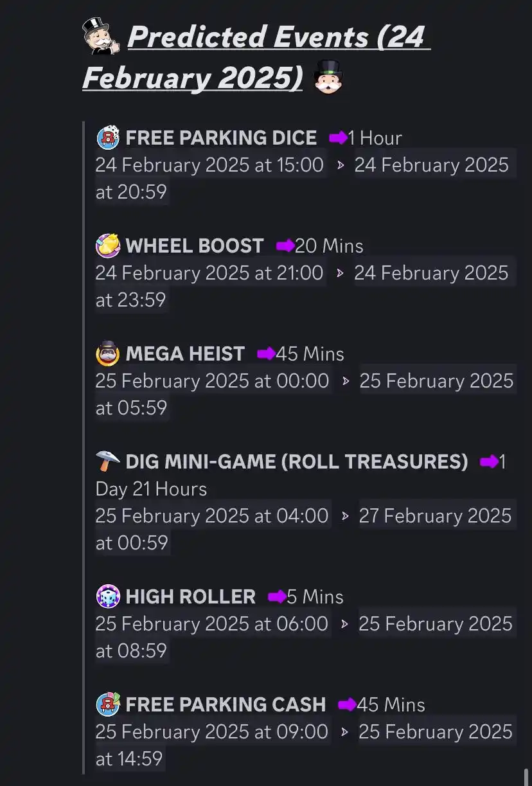Select the 25 February 2025 at 09:00 timestamp
This screenshot has height=786, width=532.
pos(213,731)
